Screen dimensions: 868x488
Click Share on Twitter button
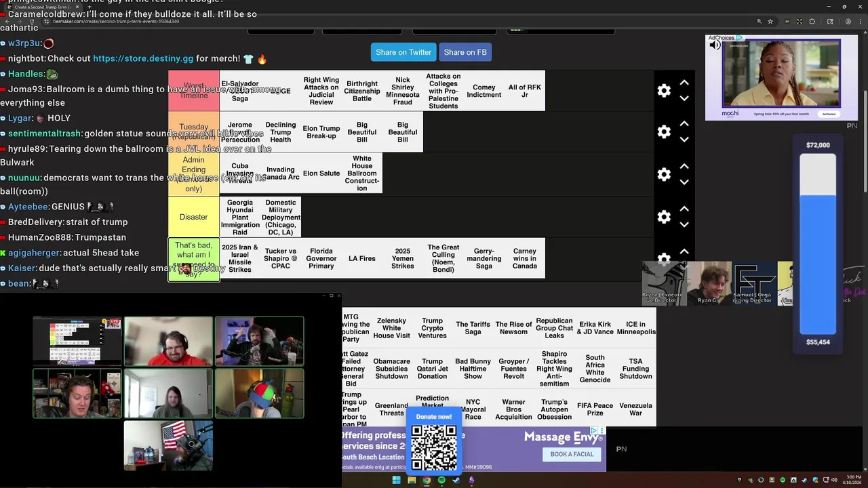tap(403, 52)
